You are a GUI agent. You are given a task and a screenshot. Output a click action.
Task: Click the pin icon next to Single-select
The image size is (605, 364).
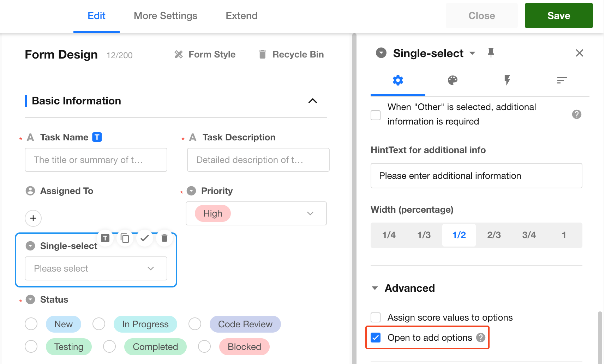(x=491, y=53)
